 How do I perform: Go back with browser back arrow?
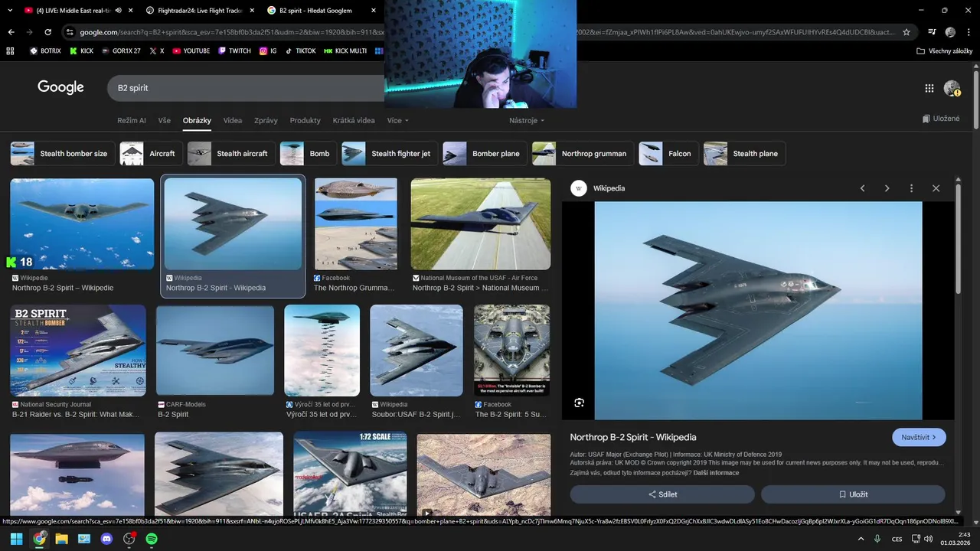11,32
